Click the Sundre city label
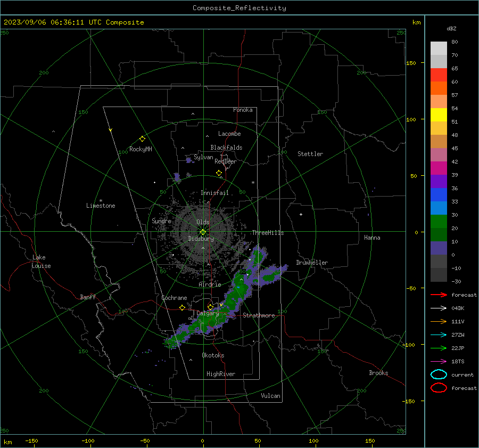 (161, 221)
